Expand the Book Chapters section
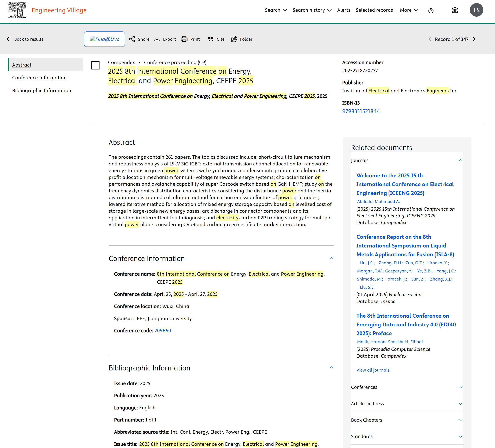Image resolution: width=495 pixels, height=448 pixels. coord(460,420)
